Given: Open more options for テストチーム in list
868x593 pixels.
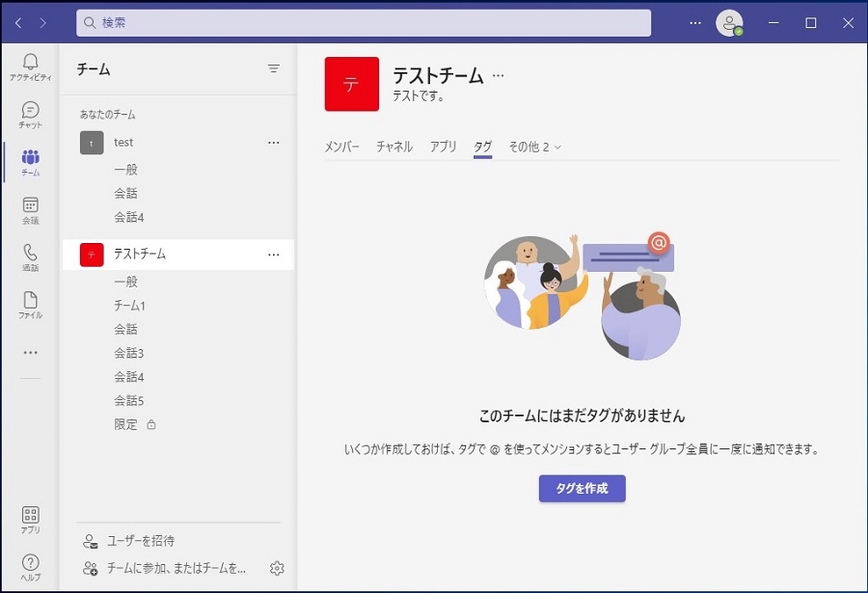Looking at the screenshot, I should [274, 255].
